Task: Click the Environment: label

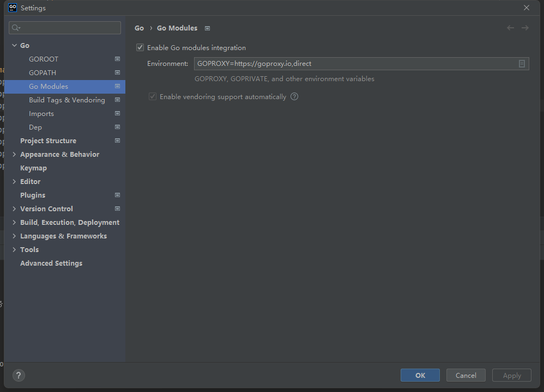Action: [x=167, y=64]
